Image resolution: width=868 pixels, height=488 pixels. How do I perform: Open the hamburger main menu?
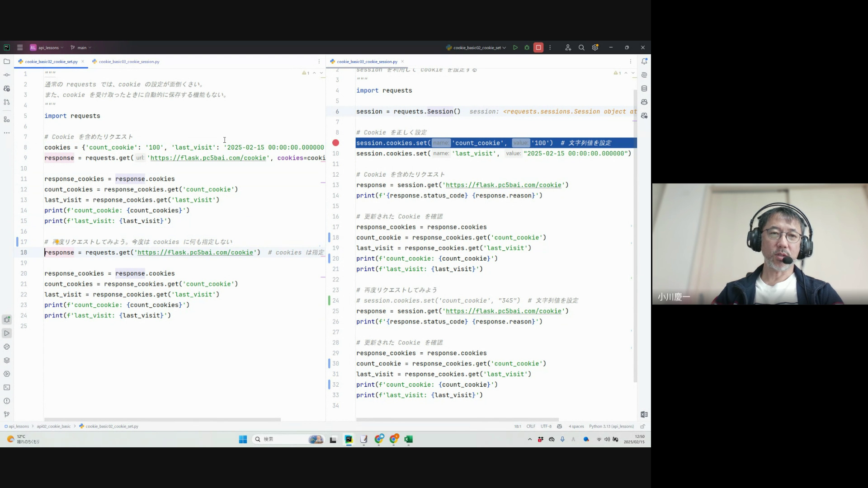pyautogui.click(x=20, y=47)
